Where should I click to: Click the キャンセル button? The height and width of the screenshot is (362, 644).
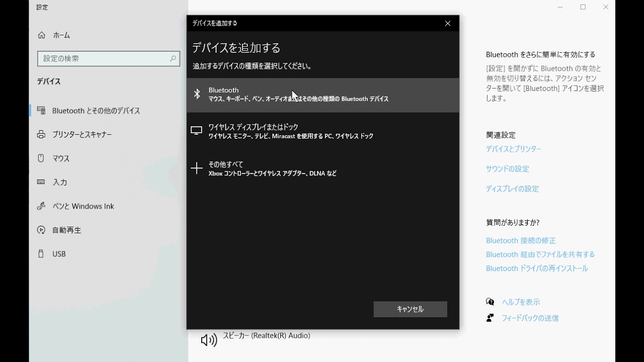(x=410, y=309)
